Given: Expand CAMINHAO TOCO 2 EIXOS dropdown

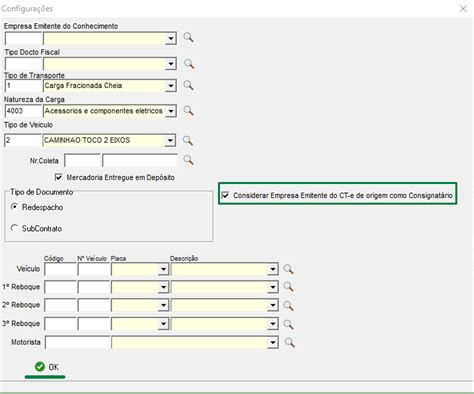Looking at the screenshot, I should pos(170,141).
